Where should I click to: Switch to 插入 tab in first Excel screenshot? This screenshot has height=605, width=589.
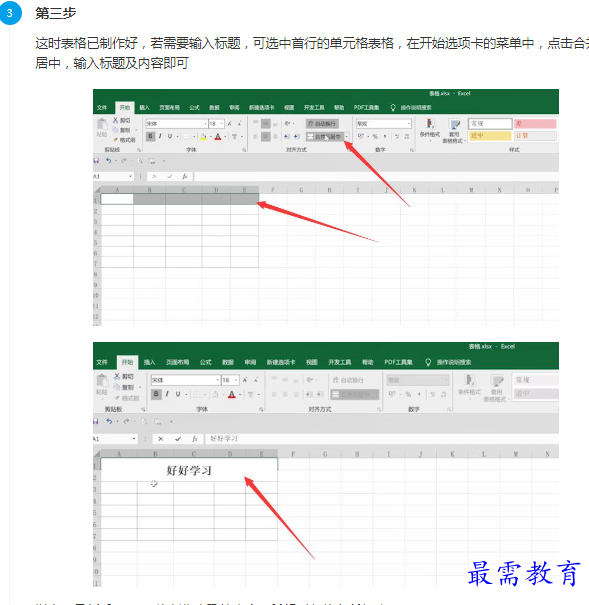[x=145, y=108]
